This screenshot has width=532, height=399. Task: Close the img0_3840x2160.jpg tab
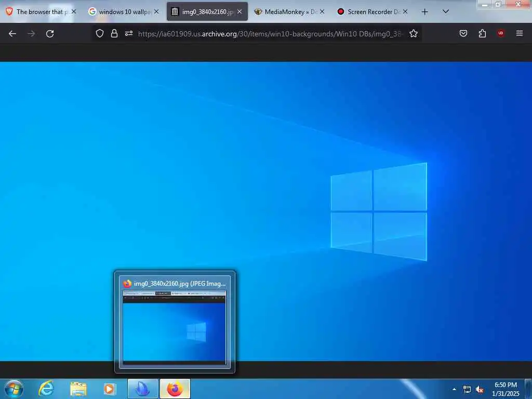pyautogui.click(x=240, y=12)
